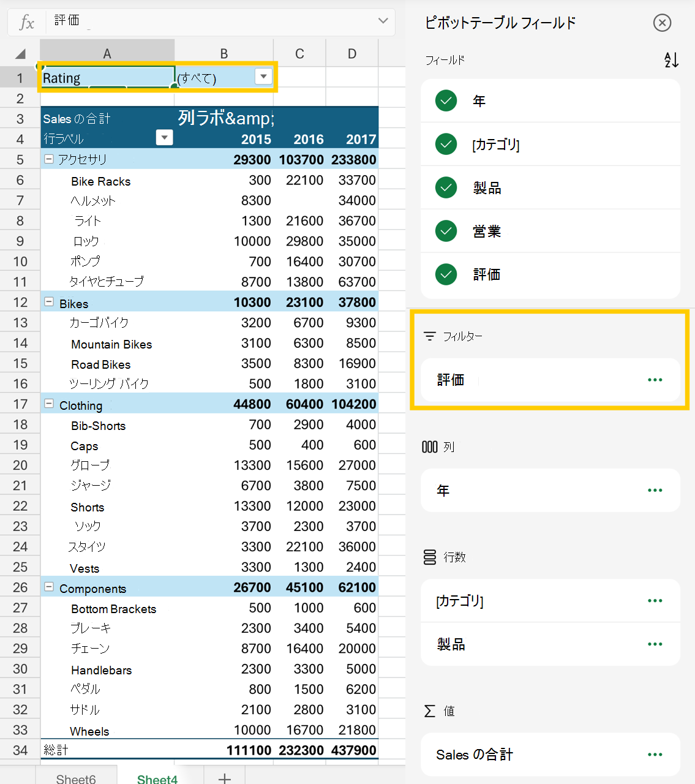Select the Shorts row label
The height and width of the screenshot is (784, 695).
coord(87,507)
